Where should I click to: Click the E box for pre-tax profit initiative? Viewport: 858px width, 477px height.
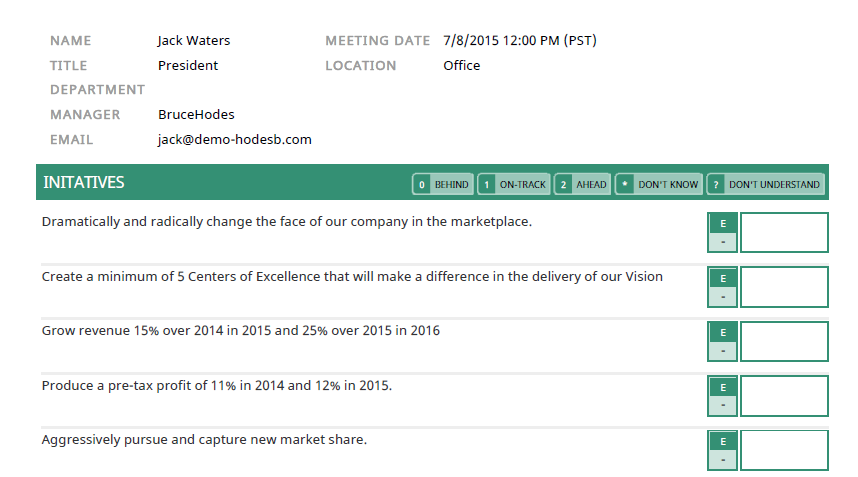coord(723,386)
